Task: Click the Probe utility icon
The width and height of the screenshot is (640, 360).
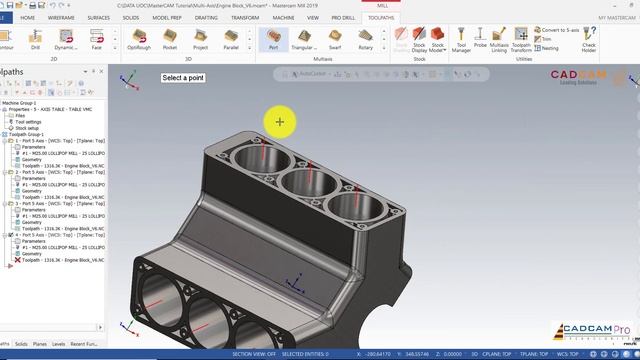Action: coord(480,38)
